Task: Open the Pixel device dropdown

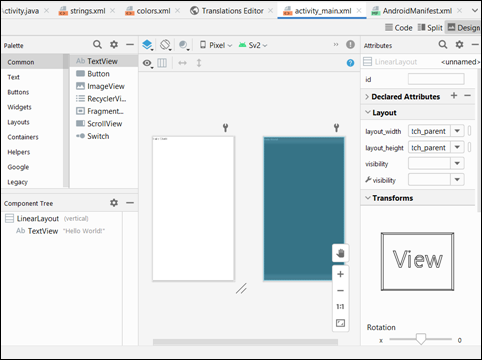Action: tap(216, 45)
